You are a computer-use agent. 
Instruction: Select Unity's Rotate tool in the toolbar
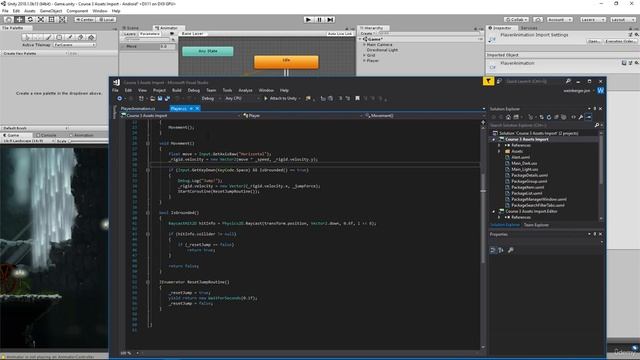30,19
